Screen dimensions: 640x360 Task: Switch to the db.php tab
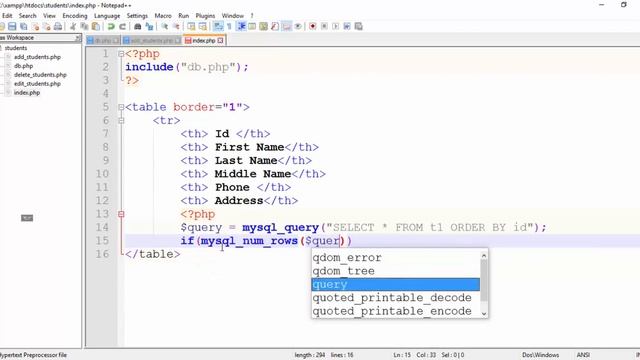(x=103, y=40)
